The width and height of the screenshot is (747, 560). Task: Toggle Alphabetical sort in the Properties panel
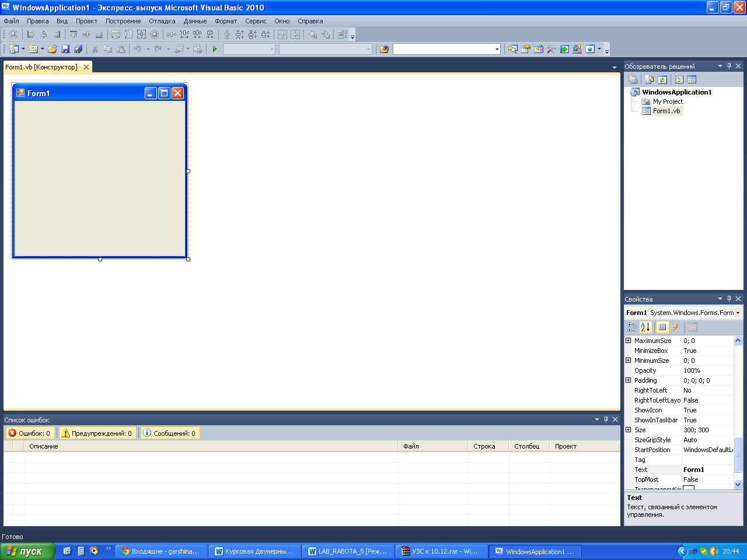point(645,327)
